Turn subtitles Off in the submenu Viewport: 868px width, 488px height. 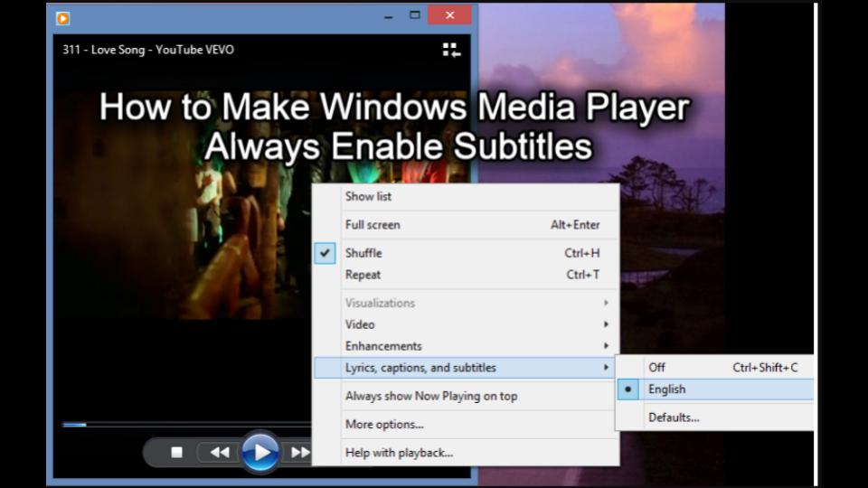pyautogui.click(x=656, y=368)
